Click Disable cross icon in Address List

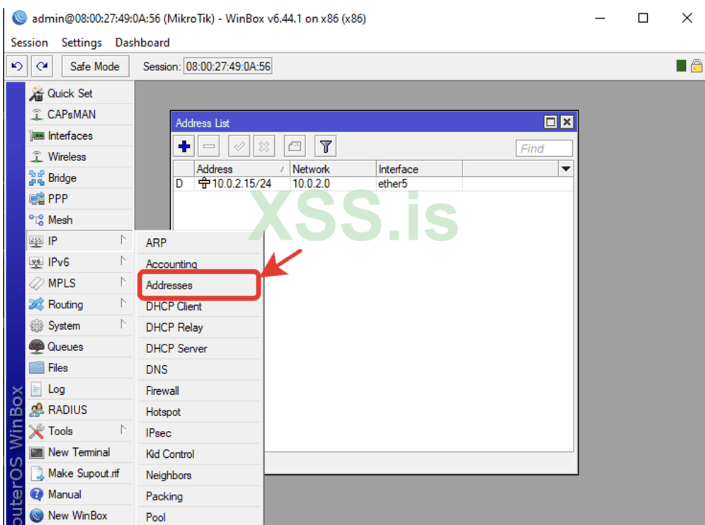(264, 147)
